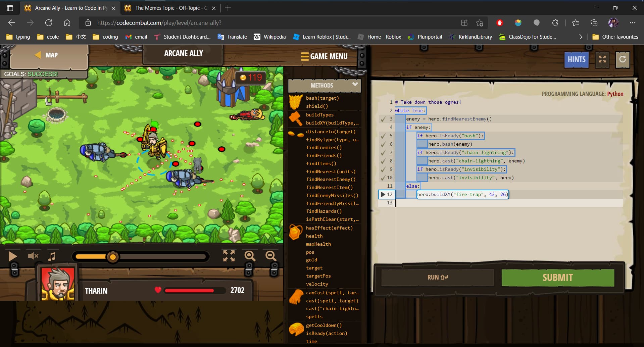The image size is (644, 347).
Task: Open the typing bookmarks folder
Action: [18, 37]
